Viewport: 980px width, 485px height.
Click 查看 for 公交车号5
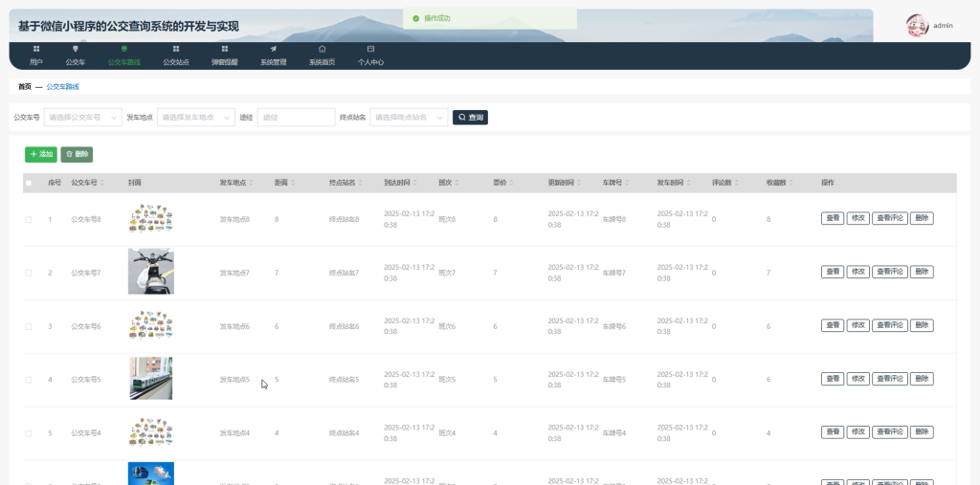(x=833, y=379)
